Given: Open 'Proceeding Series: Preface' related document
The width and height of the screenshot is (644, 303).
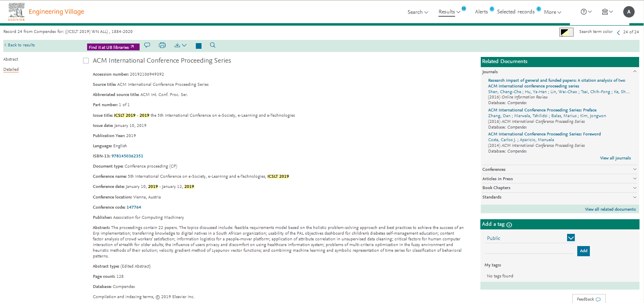Looking at the screenshot, I should [542, 110].
